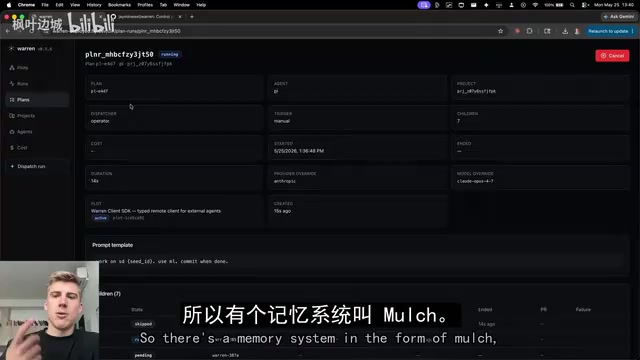Open the Bookmarks menu
Screen dimensions: 640x360
click(119, 5)
